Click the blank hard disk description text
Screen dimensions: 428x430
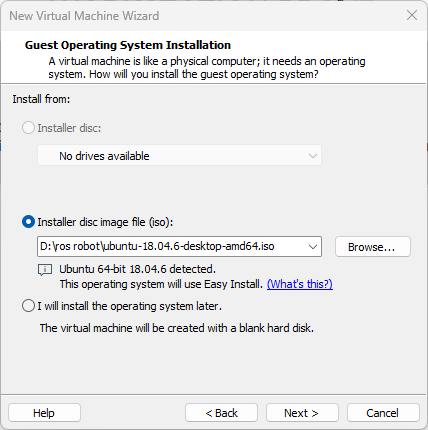[x=177, y=328]
